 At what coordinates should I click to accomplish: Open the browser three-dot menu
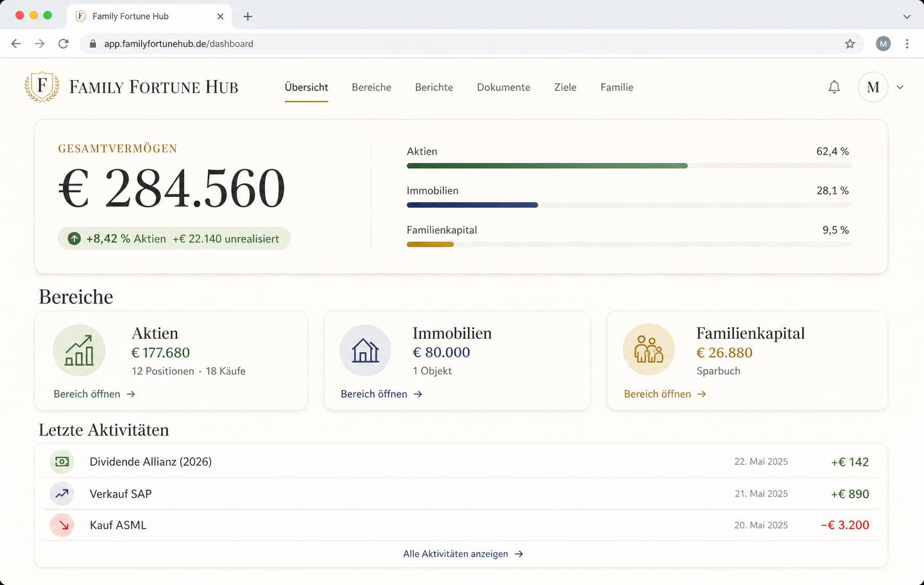907,44
